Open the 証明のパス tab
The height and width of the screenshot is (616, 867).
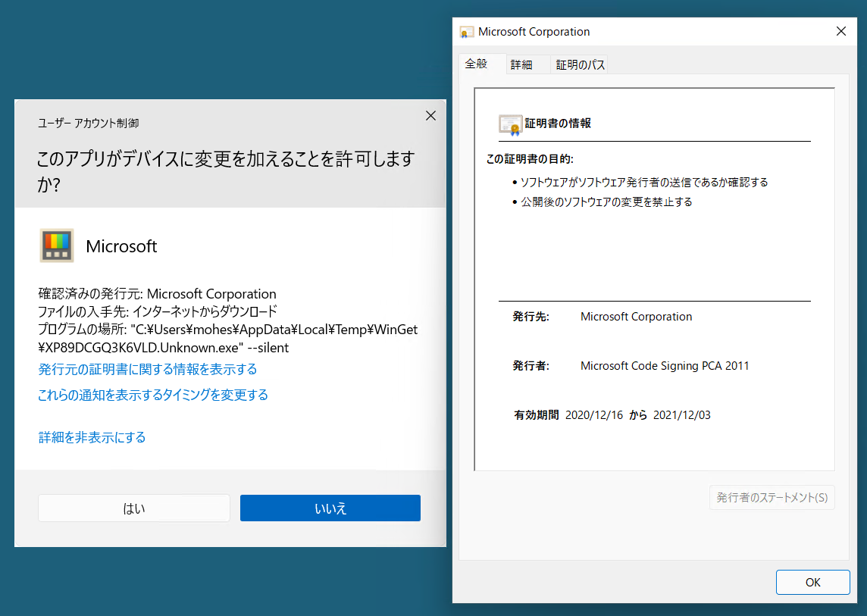[580, 64]
